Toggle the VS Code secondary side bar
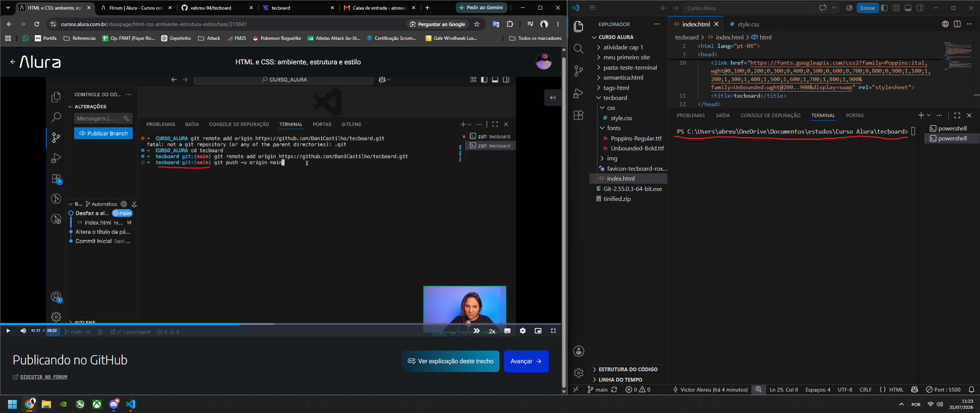Screen dimensions: 980x413 (x=920, y=8)
